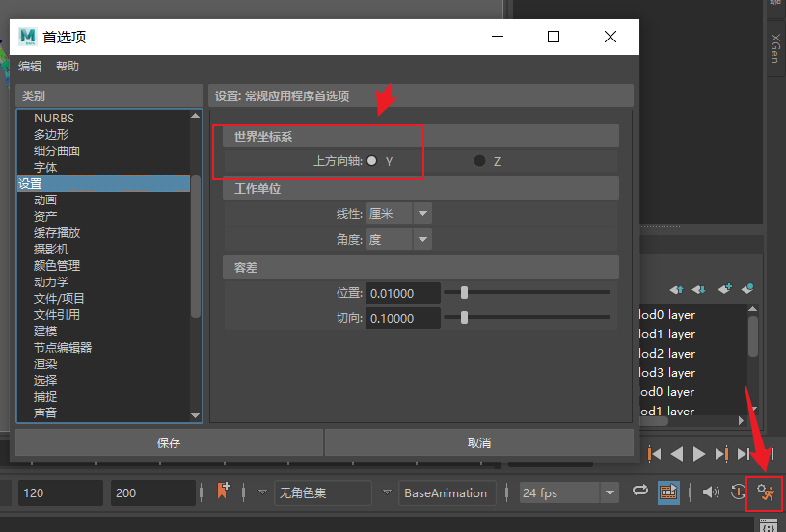Mute sound with the speaker icon
This screenshot has width=786, height=532.
(711, 492)
